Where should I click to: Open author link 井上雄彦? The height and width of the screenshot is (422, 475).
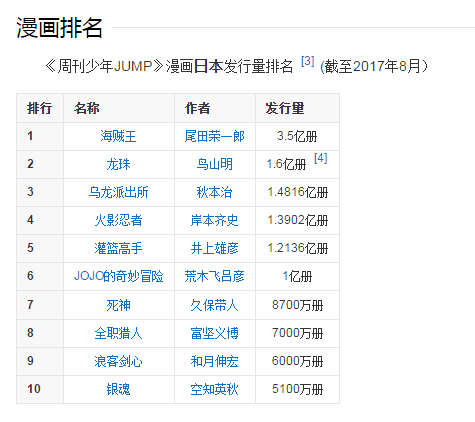(x=215, y=248)
